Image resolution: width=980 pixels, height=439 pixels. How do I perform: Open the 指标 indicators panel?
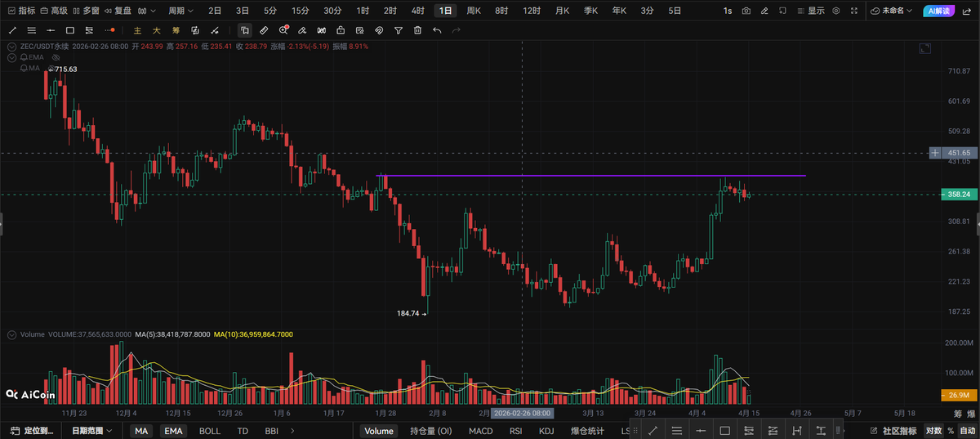pyautogui.click(x=21, y=11)
